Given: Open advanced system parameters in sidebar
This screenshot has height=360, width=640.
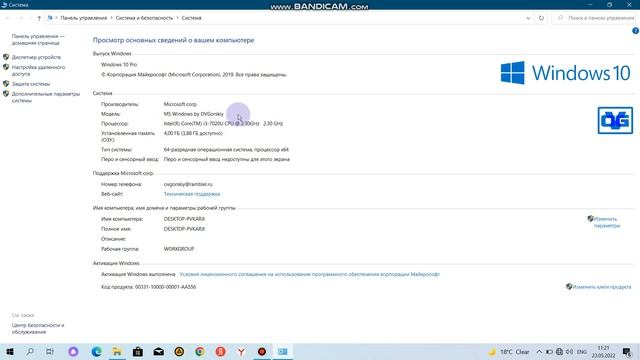Looking at the screenshot, I should pos(46,97).
